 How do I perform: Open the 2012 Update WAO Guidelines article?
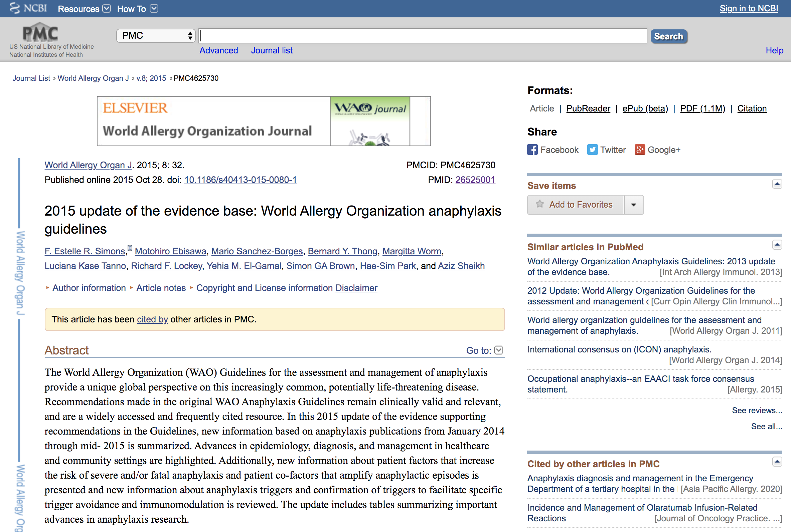point(641,296)
